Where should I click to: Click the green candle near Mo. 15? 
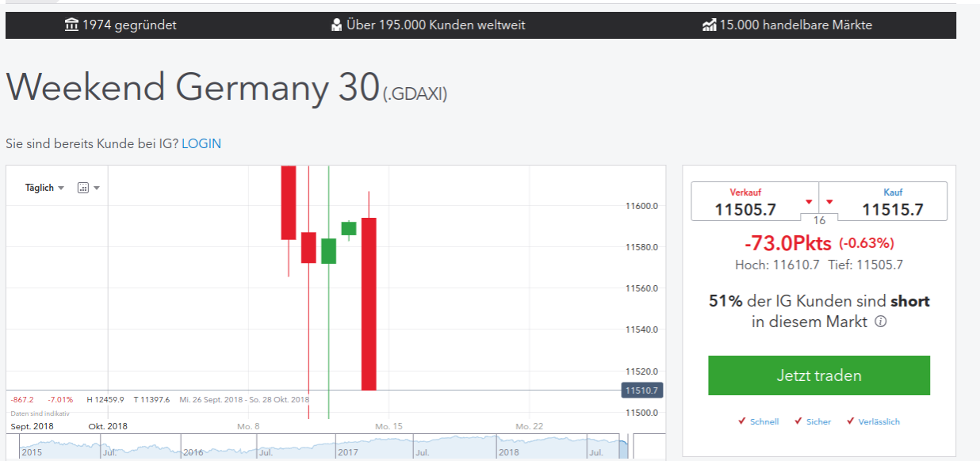349,230
